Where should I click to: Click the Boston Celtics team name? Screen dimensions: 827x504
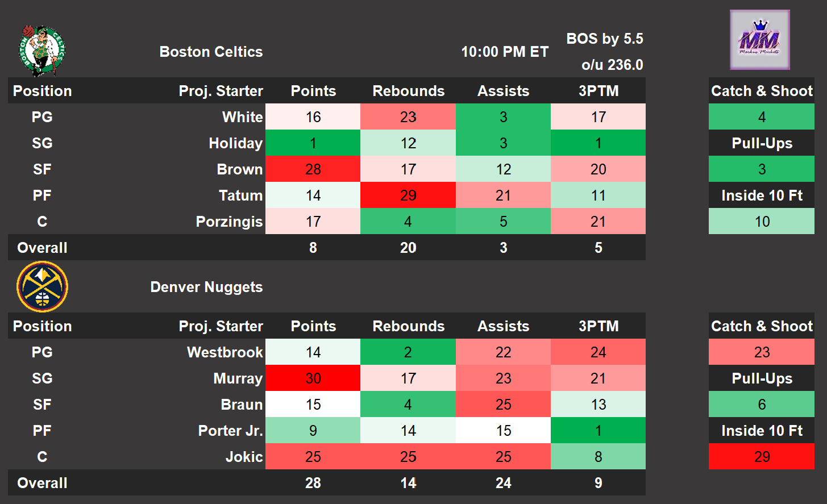pos(211,52)
